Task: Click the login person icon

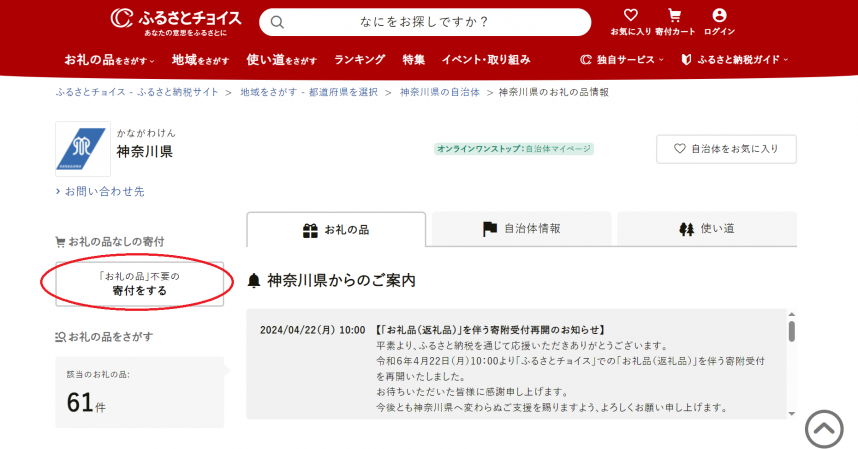Action: tap(719, 16)
